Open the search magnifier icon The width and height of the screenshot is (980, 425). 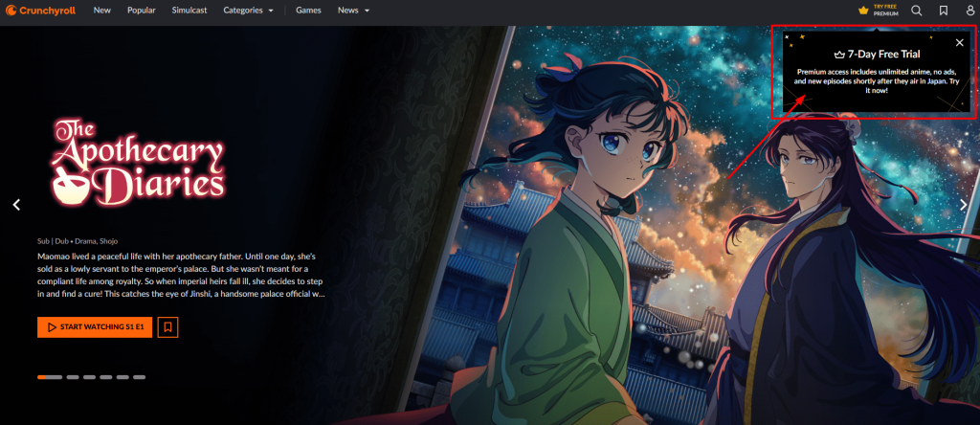coord(916,11)
